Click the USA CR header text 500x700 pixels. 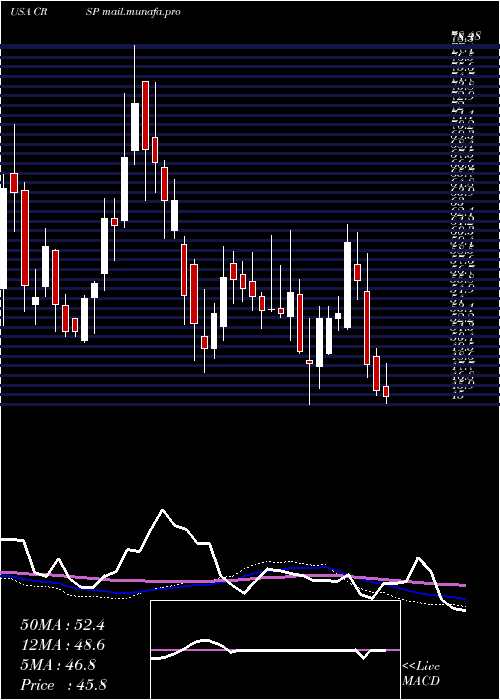point(29,12)
